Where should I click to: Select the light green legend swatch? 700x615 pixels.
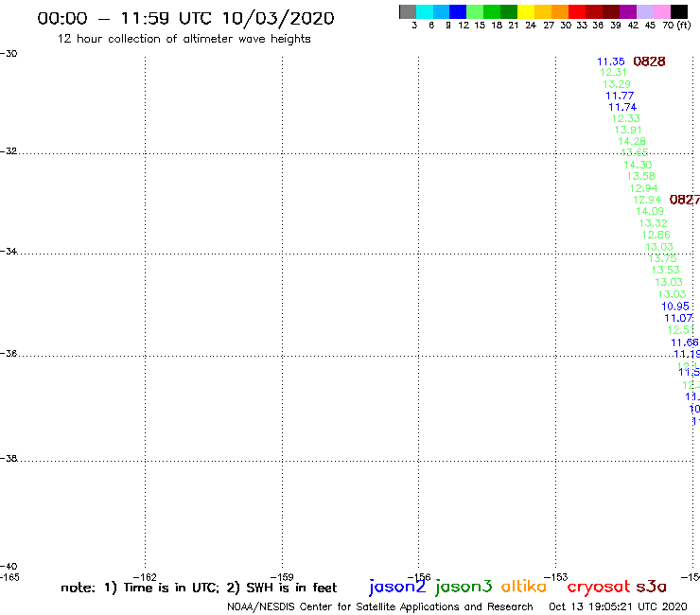tap(475, 11)
